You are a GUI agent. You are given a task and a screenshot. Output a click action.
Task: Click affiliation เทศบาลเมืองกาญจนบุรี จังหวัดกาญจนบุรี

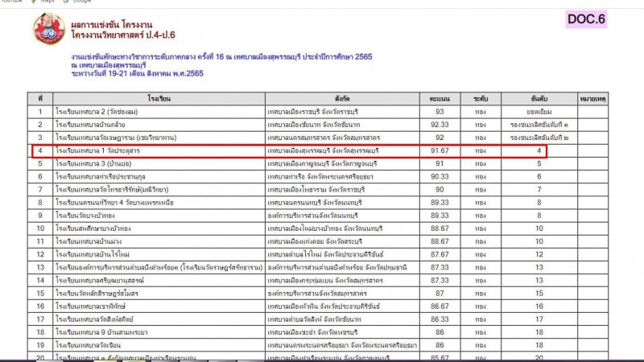[x=323, y=164]
